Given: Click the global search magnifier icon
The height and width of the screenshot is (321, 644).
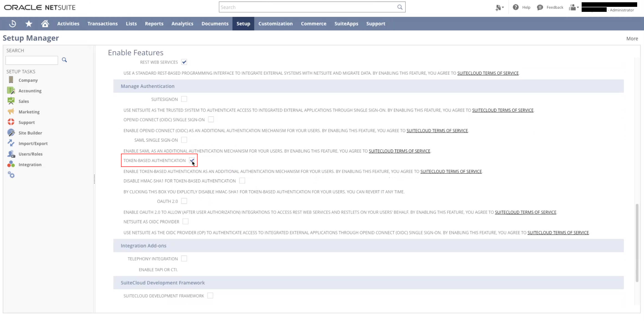Looking at the screenshot, I should [x=400, y=7].
